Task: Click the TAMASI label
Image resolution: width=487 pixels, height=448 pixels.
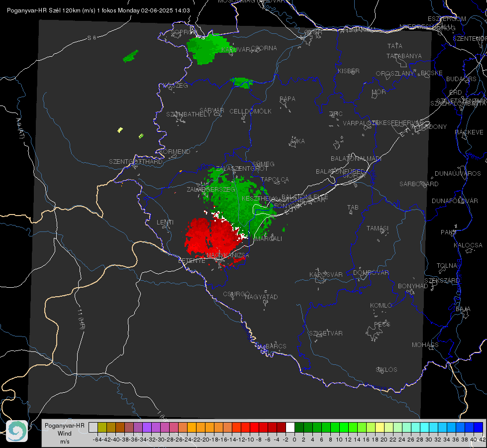Action: [378, 228]
